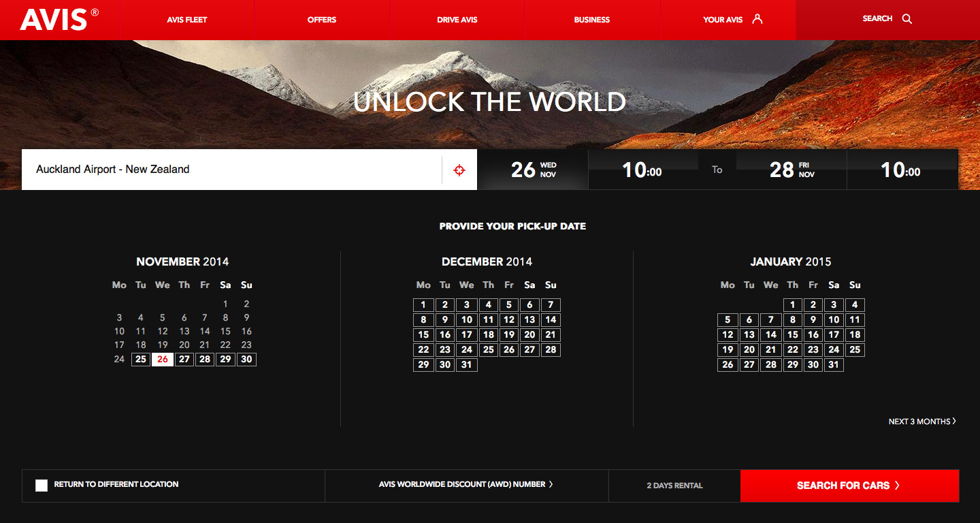Viewport: 980px width, 523px height.
Task: Click the Auckland Airport location field
Action: [x=231, y=170]
